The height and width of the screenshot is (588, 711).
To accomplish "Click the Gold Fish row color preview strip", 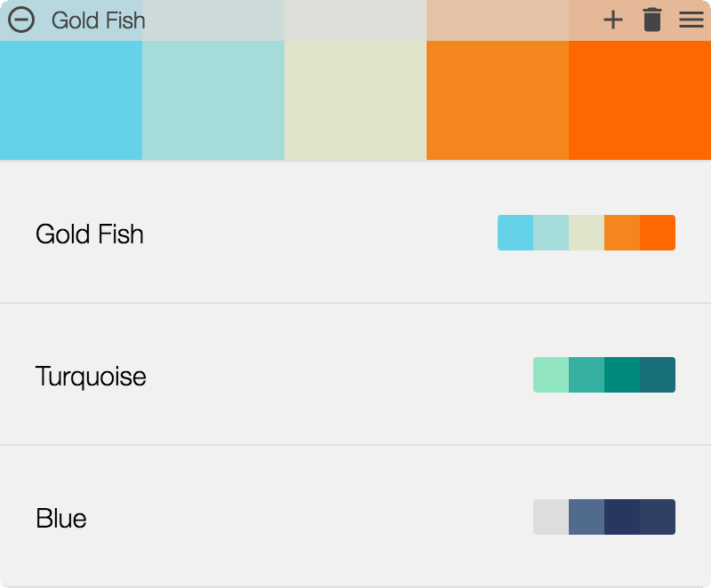I will [x=587, y=233].
